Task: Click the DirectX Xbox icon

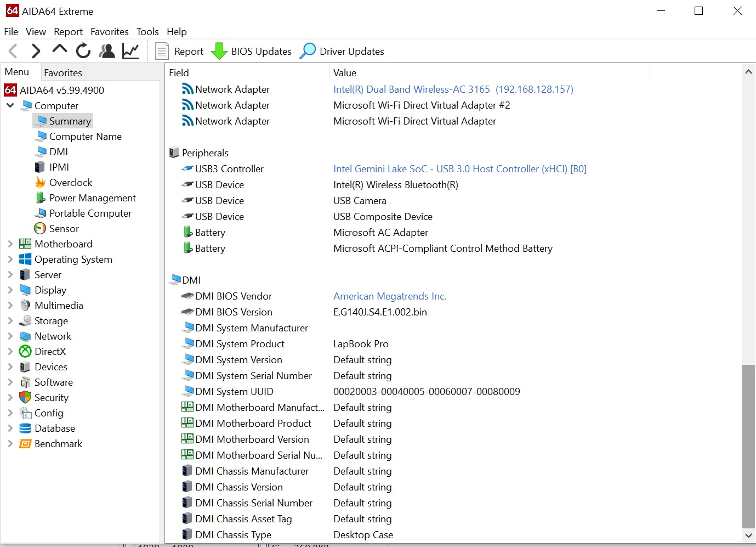Action: coord(25,351)
